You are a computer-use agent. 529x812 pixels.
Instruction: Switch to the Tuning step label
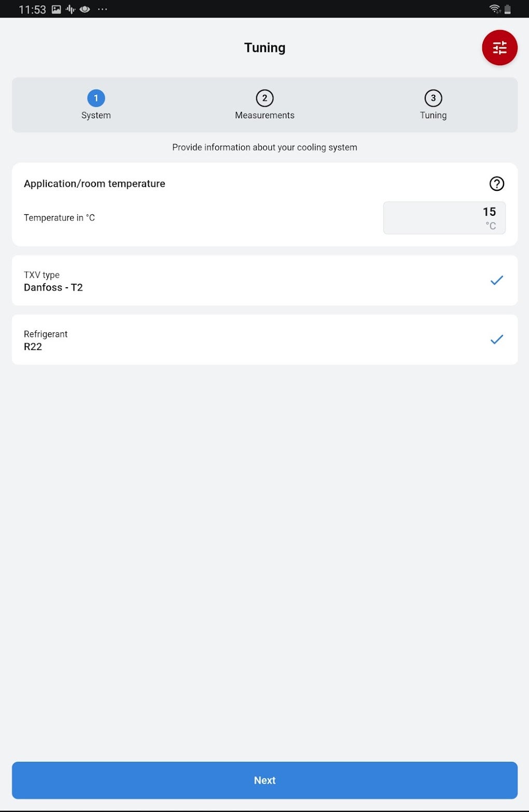(433, 115)
